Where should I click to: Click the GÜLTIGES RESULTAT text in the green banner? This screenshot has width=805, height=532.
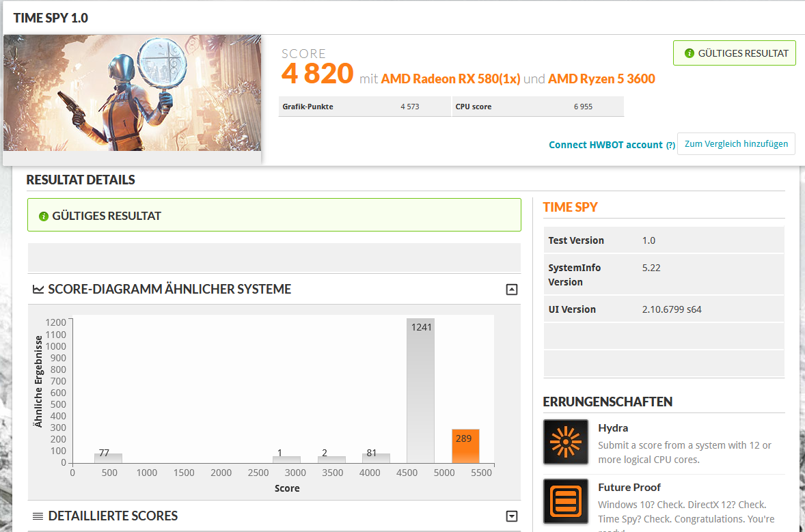107,216
